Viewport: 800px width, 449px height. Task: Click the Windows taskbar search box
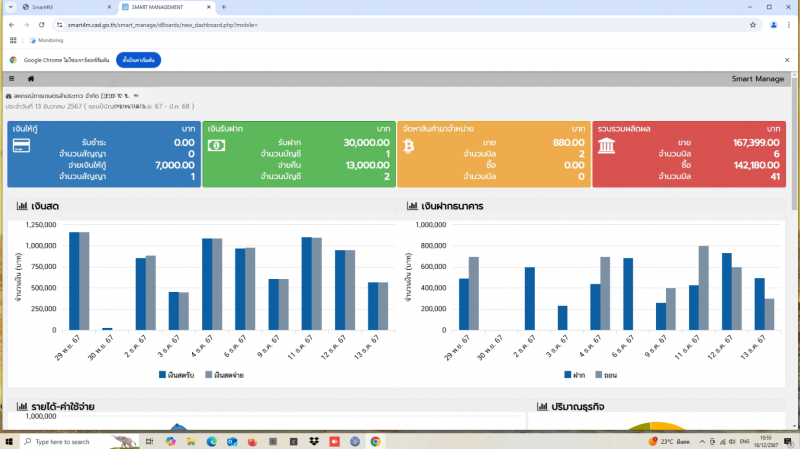[x=79, y=441]
